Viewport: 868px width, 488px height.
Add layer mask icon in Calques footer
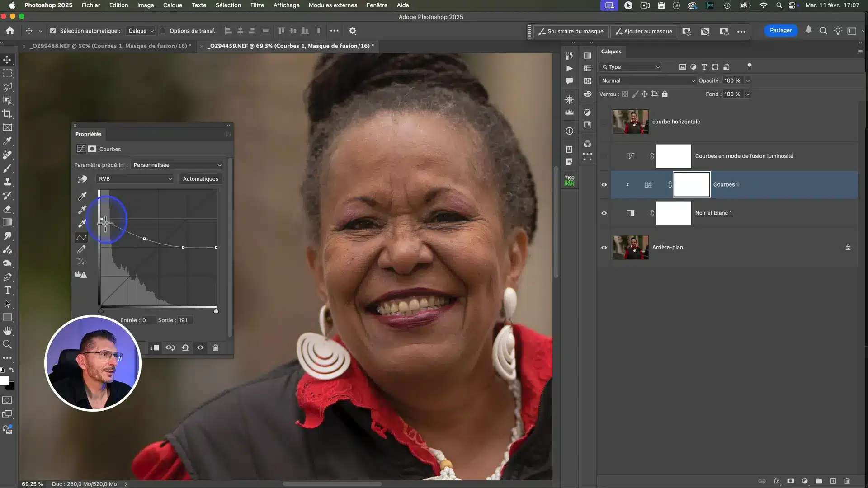point(790,481)
